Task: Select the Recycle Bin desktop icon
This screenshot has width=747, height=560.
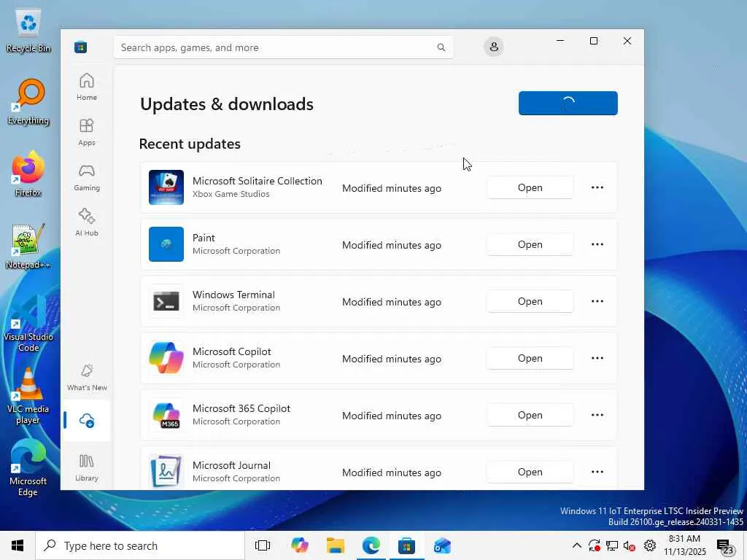Action: [x=28, y=32]
